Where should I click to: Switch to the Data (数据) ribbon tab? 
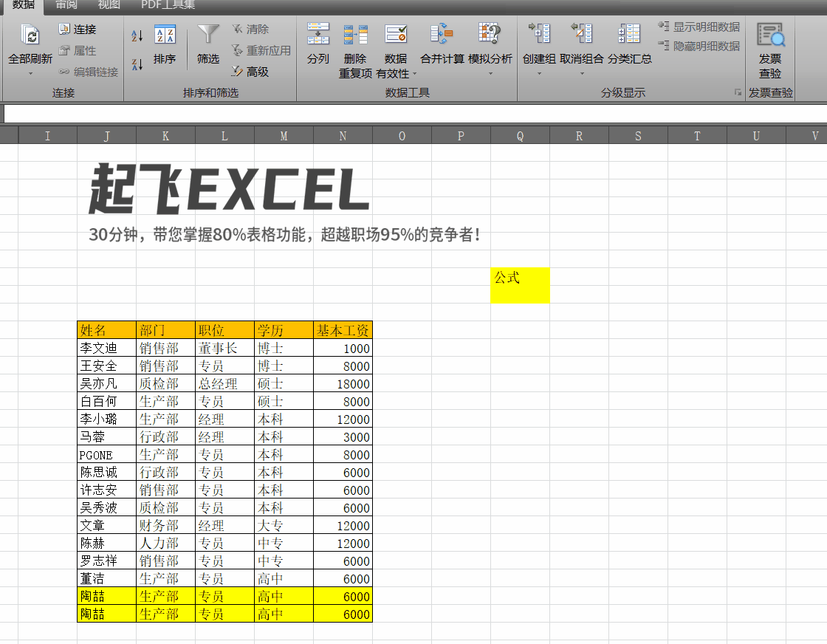click(24, 5)
